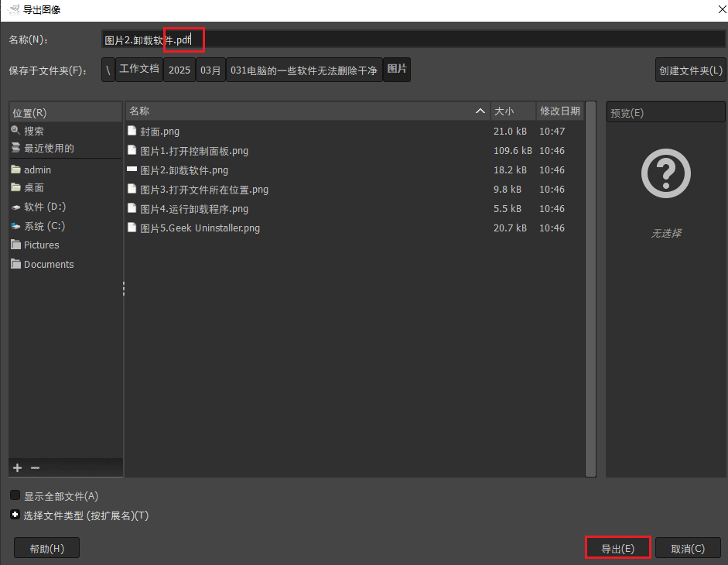This screenshot has width=728, height=565.
Task: Open the 2025 breadcrumb folder
Action: tap(179, 69)
